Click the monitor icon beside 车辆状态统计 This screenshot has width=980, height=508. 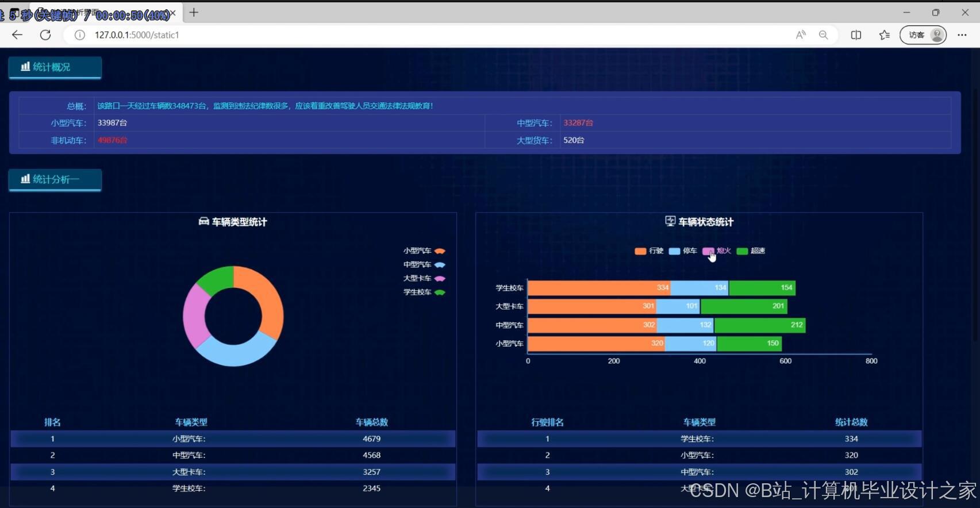pyautogui.click(x=670, y=221)
